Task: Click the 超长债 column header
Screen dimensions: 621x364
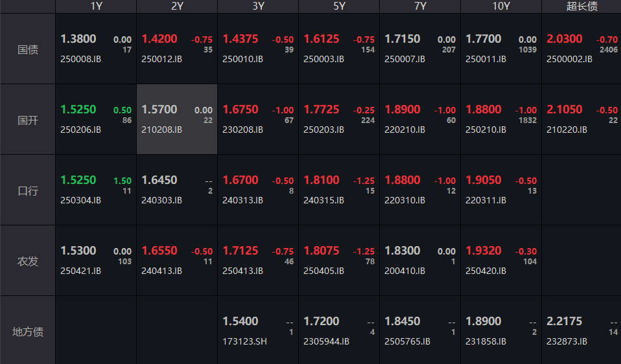Action: click(581, 6)
